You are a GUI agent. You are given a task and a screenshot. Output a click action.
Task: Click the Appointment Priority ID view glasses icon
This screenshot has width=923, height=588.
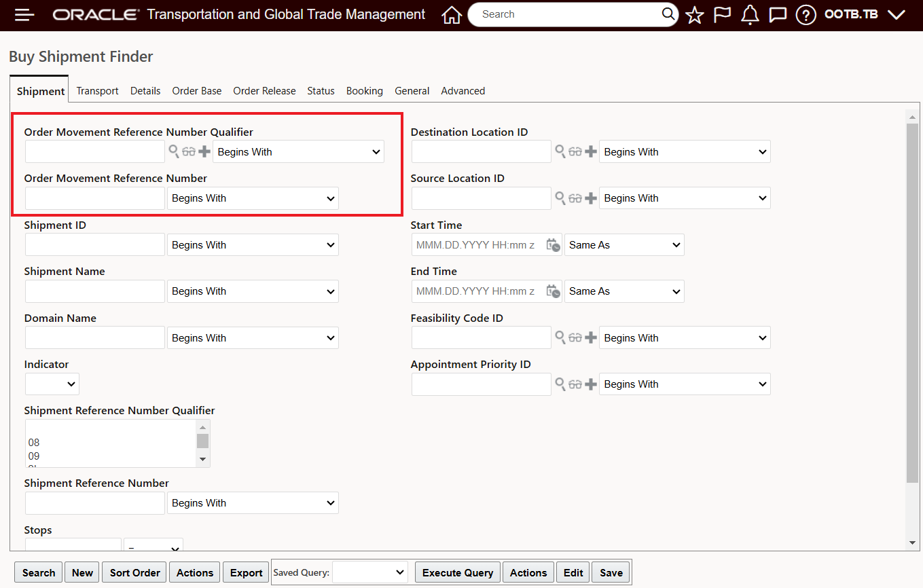point(575,384)
